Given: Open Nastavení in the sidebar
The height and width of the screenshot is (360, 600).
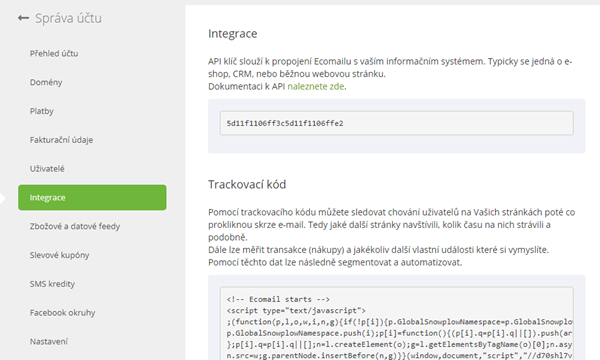Looking at the screenshot, I should [49, 341].
